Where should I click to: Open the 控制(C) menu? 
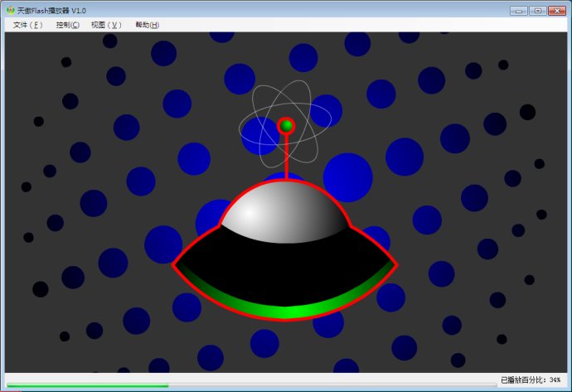(67, 25)
